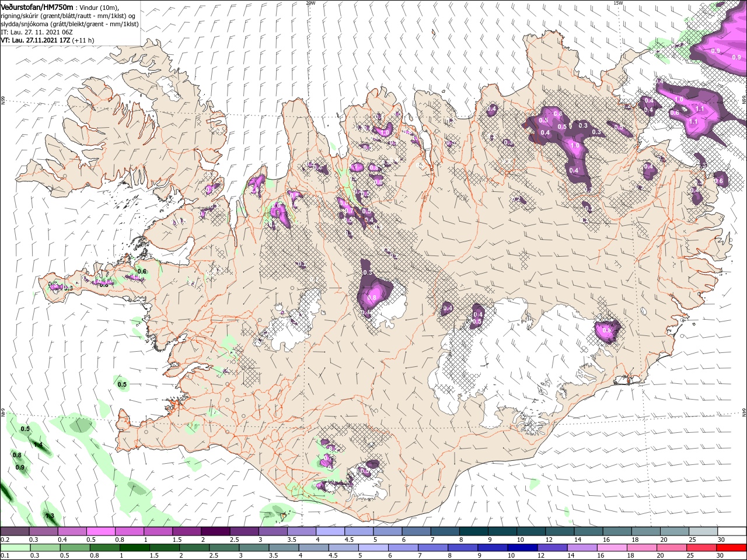The image size is (747, 560).
Task: Select the top legend swatch between 4.5 and 5
Action: [359, 531]
